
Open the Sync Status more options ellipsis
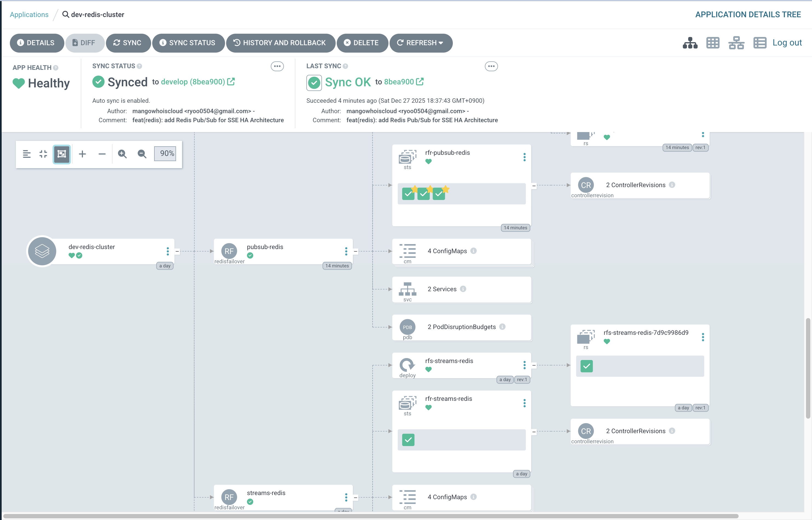(277, 66)
